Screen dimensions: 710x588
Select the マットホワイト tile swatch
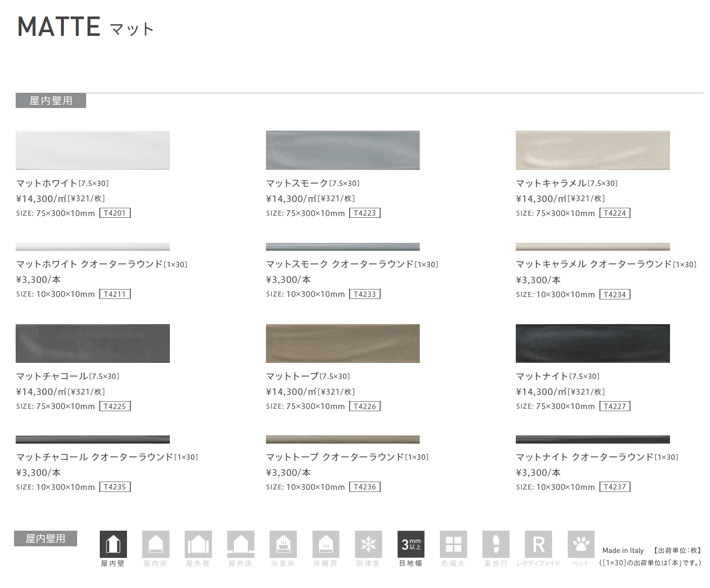click(93, 150)
